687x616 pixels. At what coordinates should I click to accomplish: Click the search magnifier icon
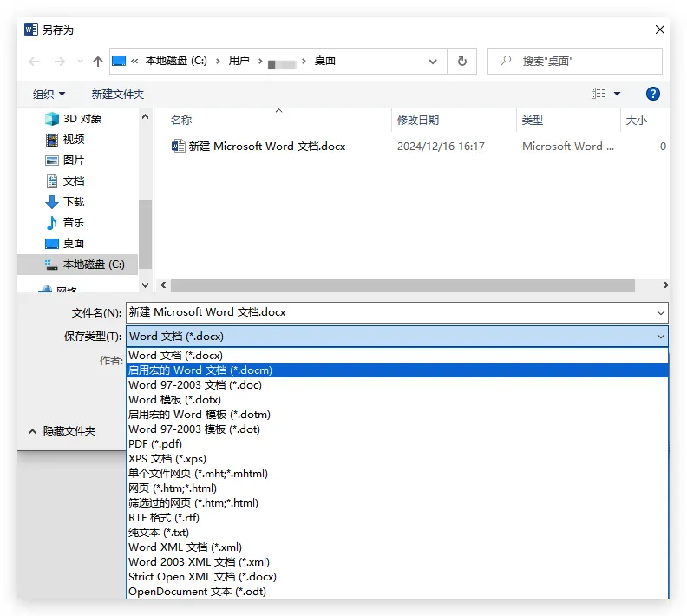click(x=505, y=61)
